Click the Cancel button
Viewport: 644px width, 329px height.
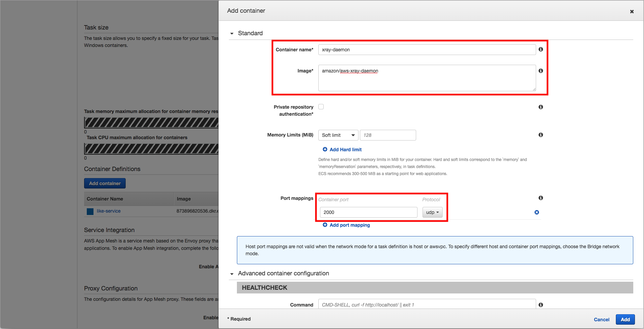tap(601, 320)
